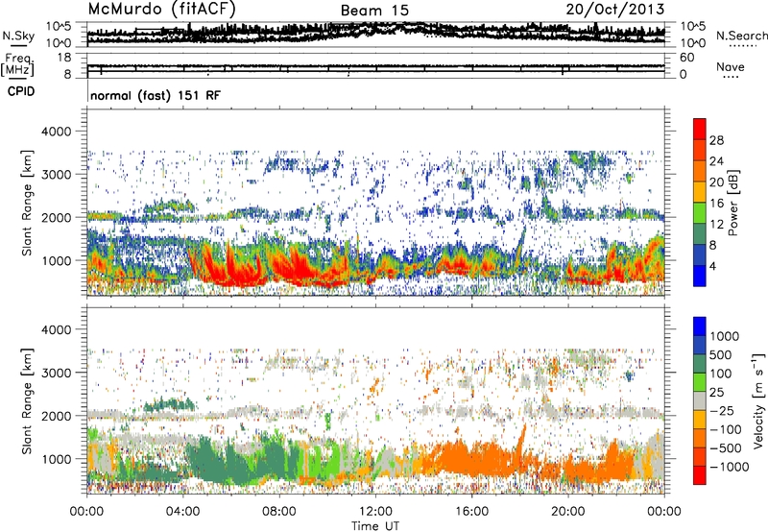Click the "08:00" time tick label
Screen dimensions: 768x532
click(x=278, y=512)
